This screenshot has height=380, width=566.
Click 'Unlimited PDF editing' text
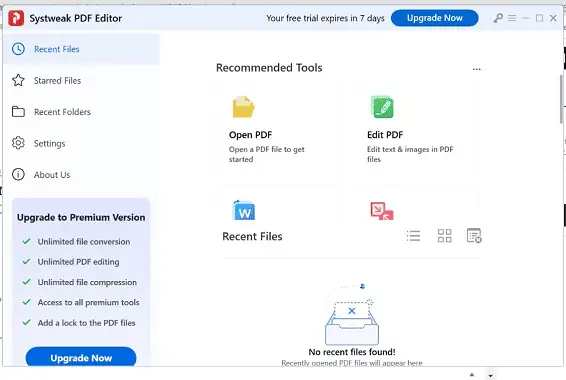[x=78, y=262]
